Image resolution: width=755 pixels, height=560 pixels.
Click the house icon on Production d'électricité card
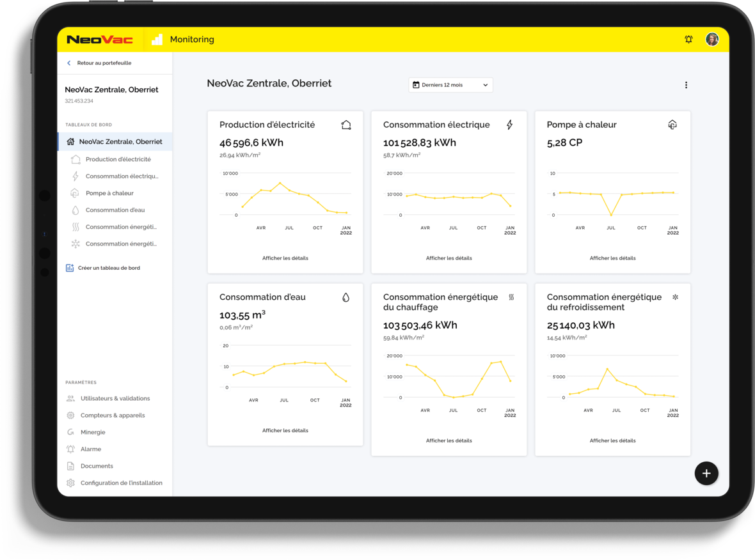[346, 125]
